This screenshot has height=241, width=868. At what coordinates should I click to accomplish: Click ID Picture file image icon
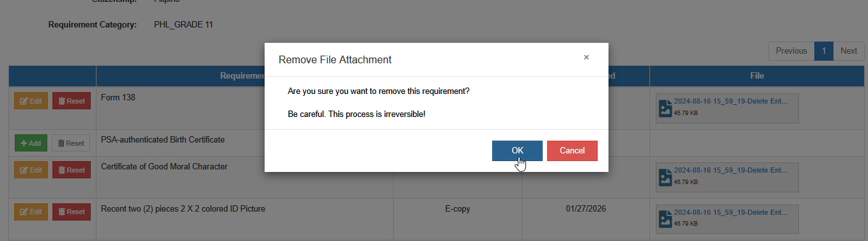[665, 219]
